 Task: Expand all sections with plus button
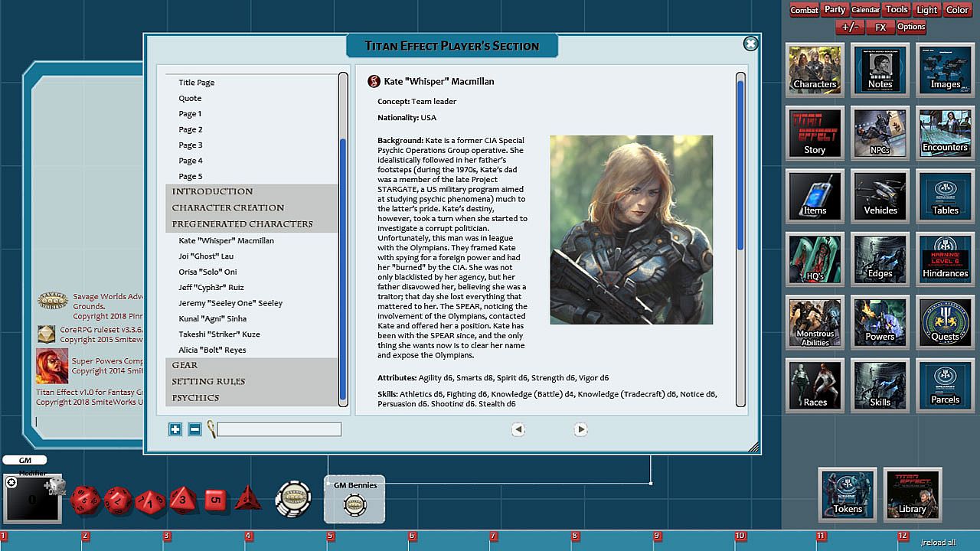(175, 429)
